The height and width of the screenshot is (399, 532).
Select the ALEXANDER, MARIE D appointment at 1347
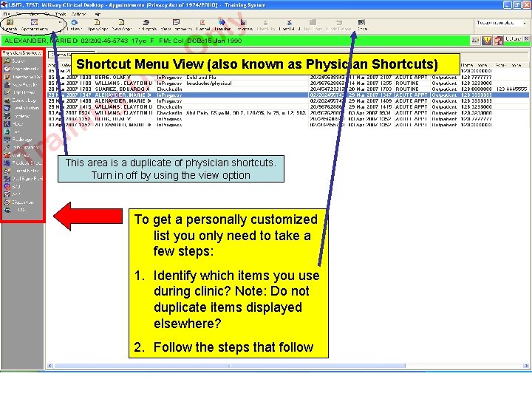click(287, 95)
